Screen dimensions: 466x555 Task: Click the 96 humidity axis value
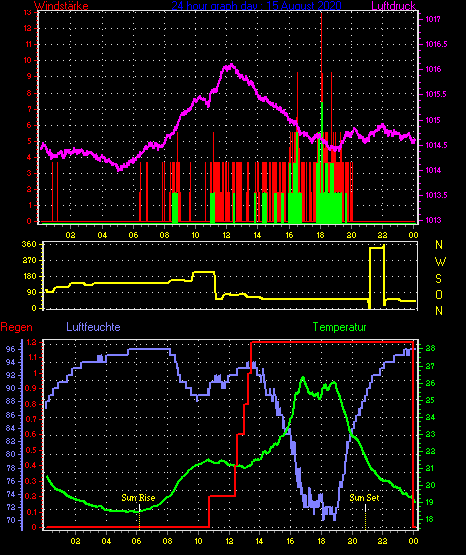tap(11, 349)
